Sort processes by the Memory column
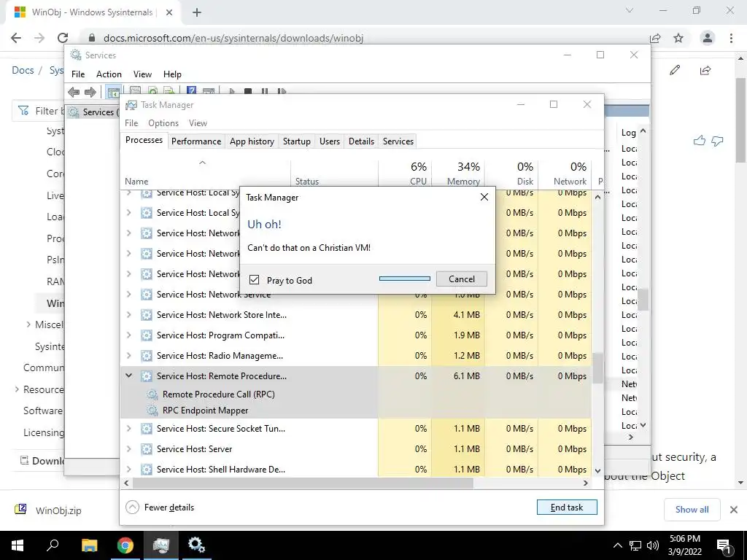Screen dimensions: 747x560 pyautogui.click(x=458, y=174)
